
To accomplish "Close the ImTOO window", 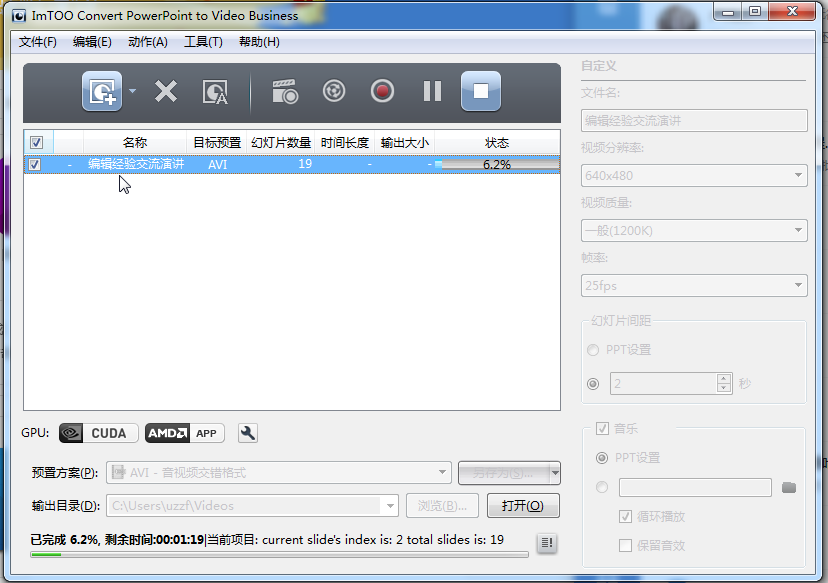I will [x=792, y=12].
